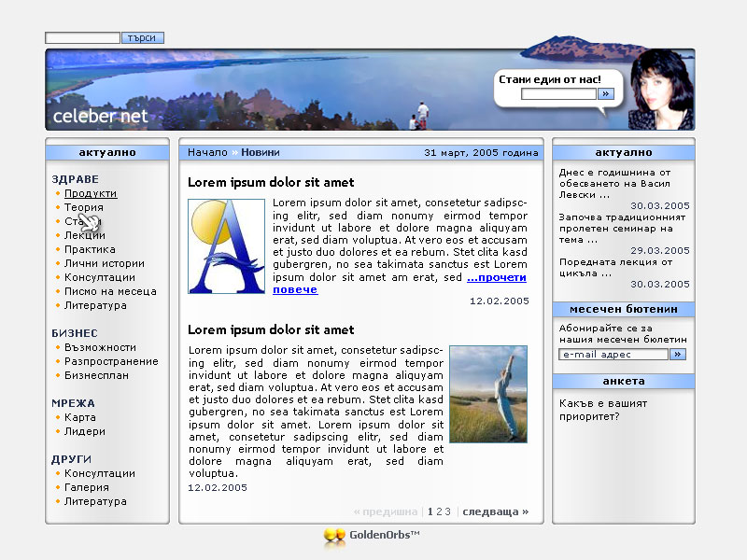This screenshot has width=747, height=560.
Task: Open Бизнесплан under БИЗНЕС
Action: 96,375
